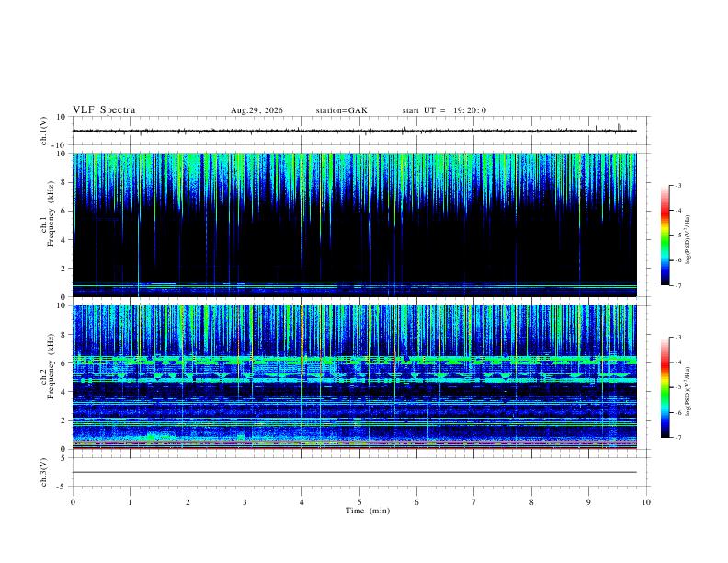Click the 10 minute tick on time axis
This screenshot has width=728, height=563.
pos(646,502)
